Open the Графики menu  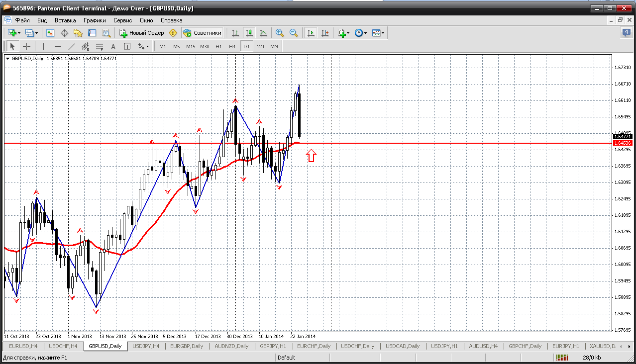point(95,20)
